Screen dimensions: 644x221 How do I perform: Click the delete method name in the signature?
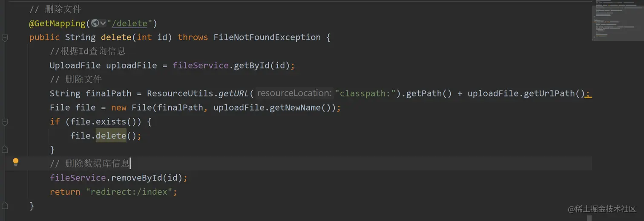[116, 37]
